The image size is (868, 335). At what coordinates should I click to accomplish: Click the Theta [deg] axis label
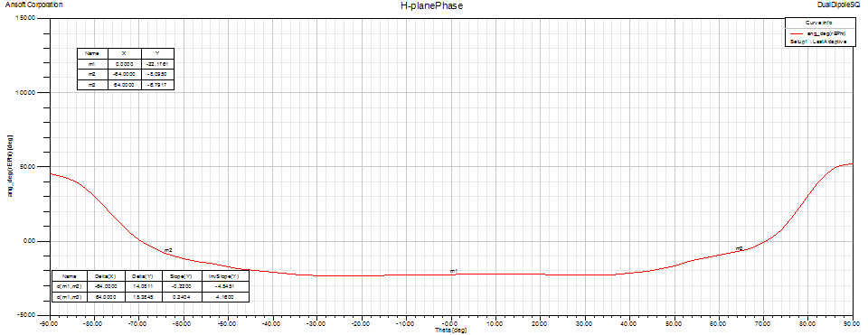pyautogui.click(x=450, y=330)
